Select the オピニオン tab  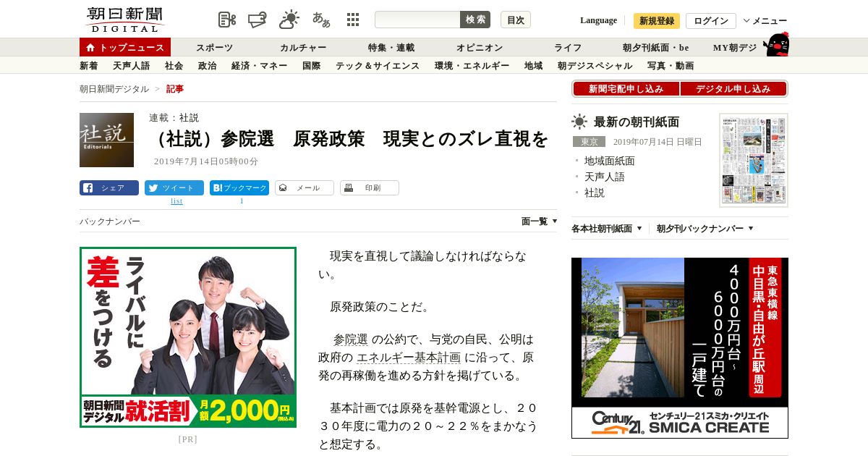(480, 48)
